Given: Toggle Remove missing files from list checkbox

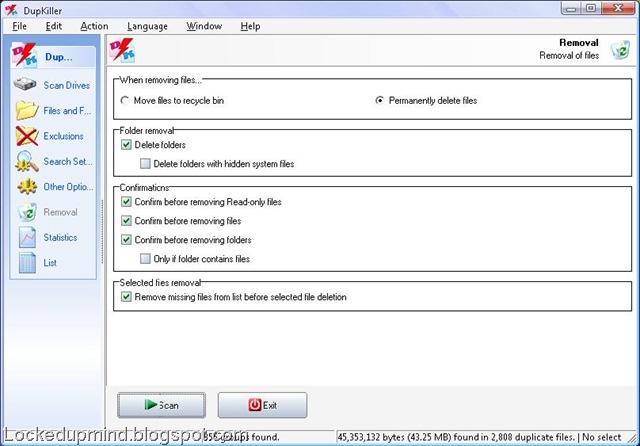Looking at the screenshot, I should click(x=126, y=297).
